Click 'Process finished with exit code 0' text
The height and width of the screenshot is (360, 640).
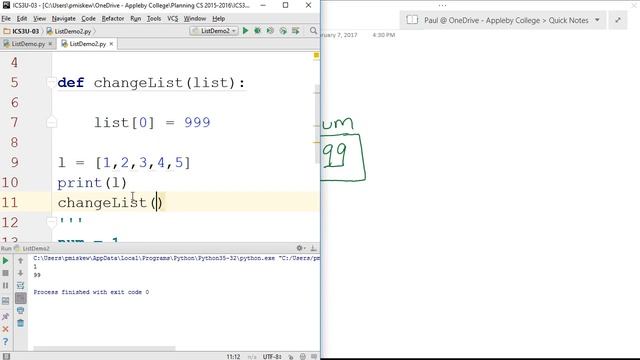tap(91, 292)
